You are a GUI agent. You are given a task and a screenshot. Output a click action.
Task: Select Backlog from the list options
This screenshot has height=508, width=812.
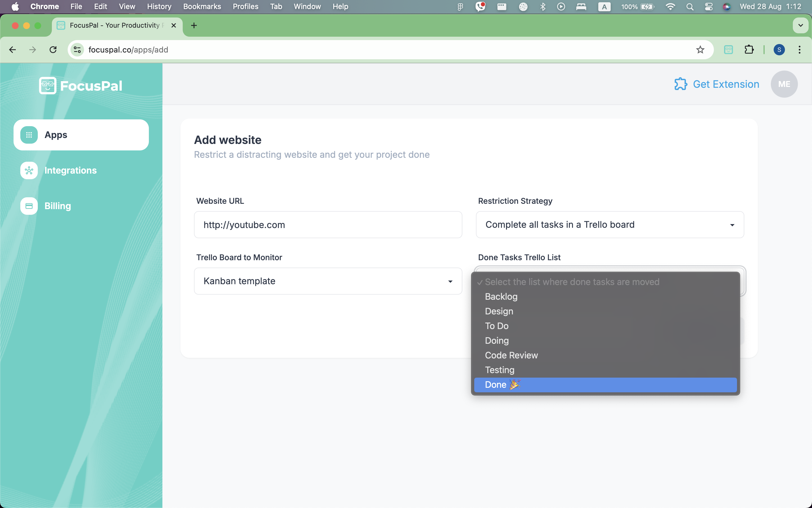(605, 297)
